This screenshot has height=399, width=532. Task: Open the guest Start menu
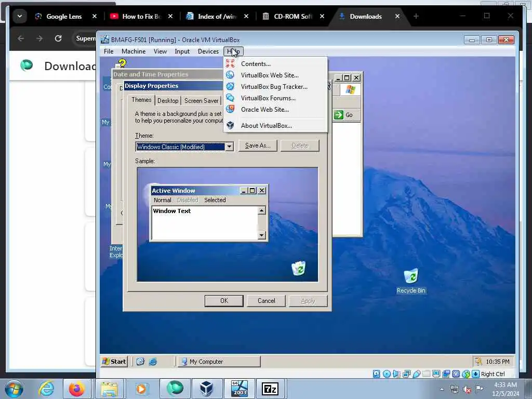click(x=114, y=362)
